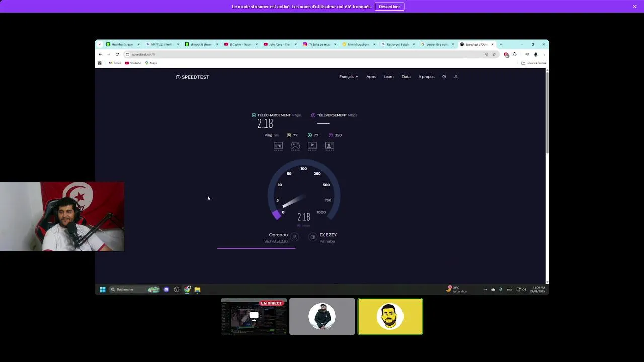The image size is (644, 362).
Task: Click the video chat rating icon
Action: tap(330, 145)
